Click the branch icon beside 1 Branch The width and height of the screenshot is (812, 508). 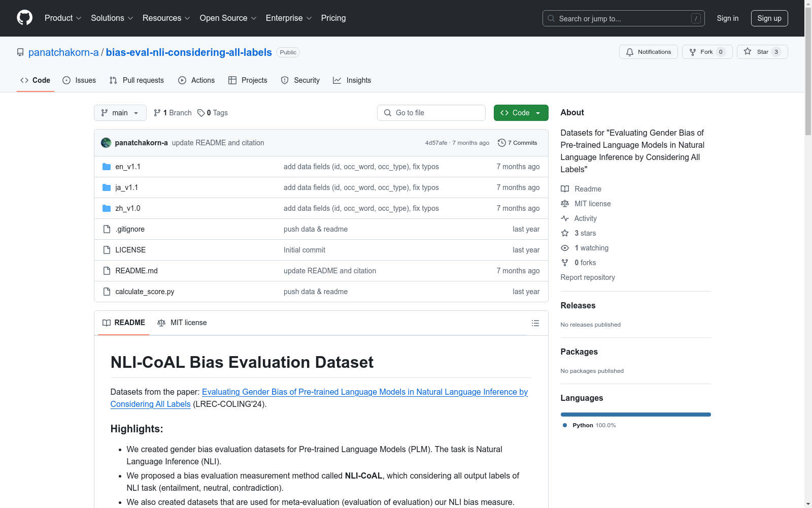click(x=157, y=113)
